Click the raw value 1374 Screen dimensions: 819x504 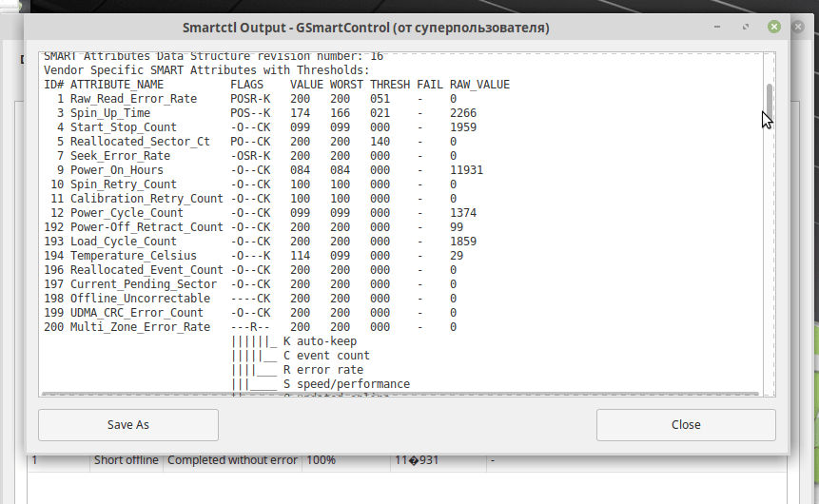tap(463, 213)
